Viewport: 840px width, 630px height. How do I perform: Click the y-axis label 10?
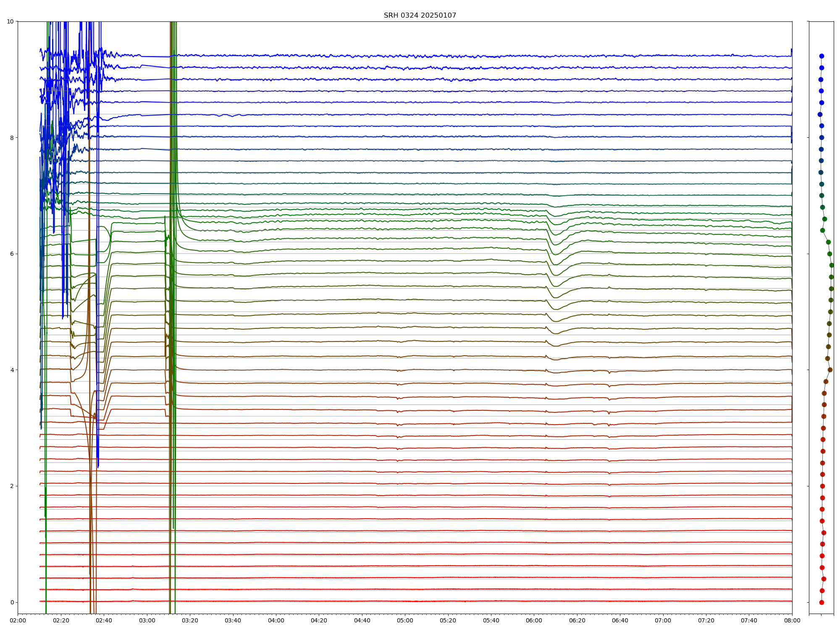10,21
